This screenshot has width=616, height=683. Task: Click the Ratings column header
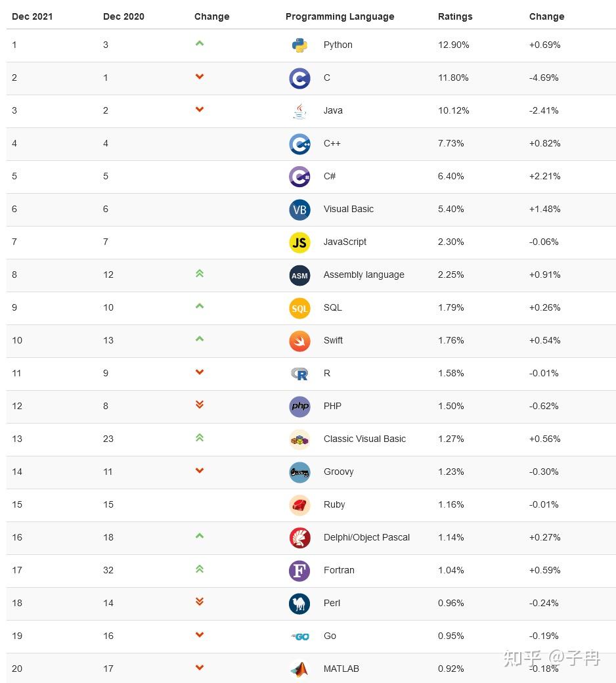click(x=455, y=16)
